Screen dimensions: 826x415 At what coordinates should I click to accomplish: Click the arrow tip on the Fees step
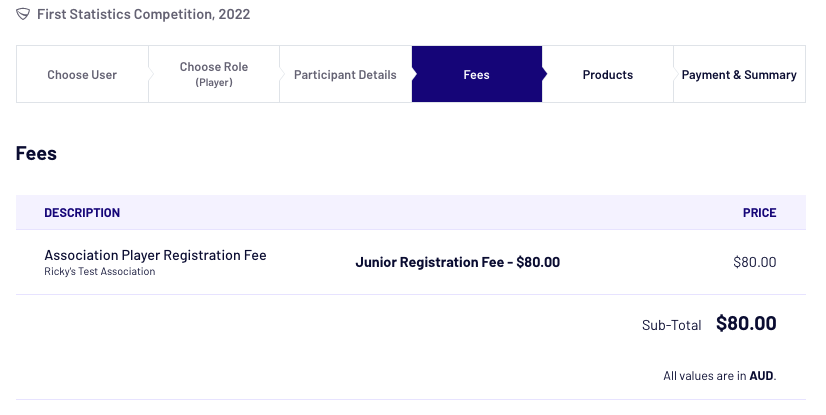[x=545, y=75]
